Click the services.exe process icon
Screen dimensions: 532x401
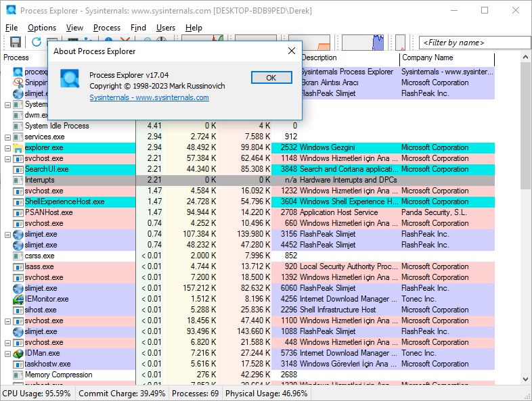click(18, 137)
